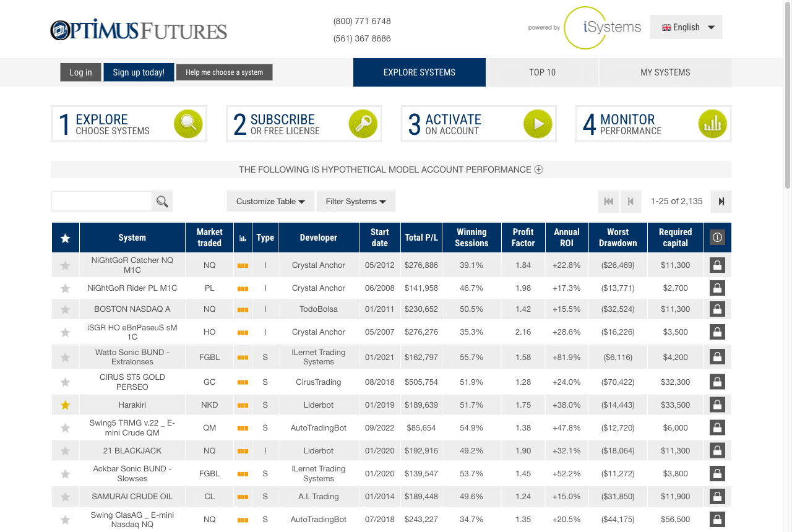
Task: Click lock icon for iSGR HO row
Action: (x=717, y=332)
